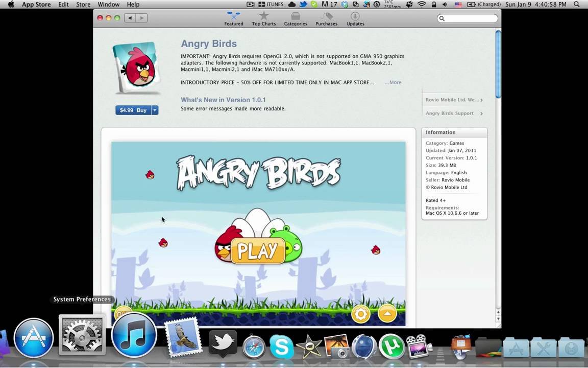Click the screen recording camera menu bar icon

coord(251,5)
